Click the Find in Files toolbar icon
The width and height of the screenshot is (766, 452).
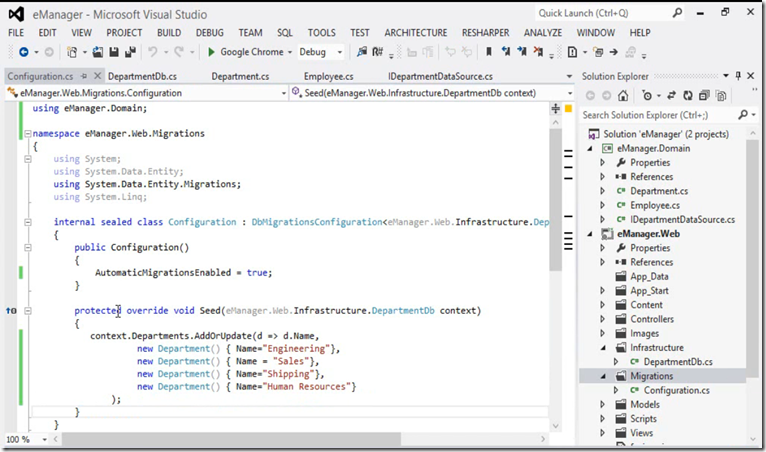362,52
